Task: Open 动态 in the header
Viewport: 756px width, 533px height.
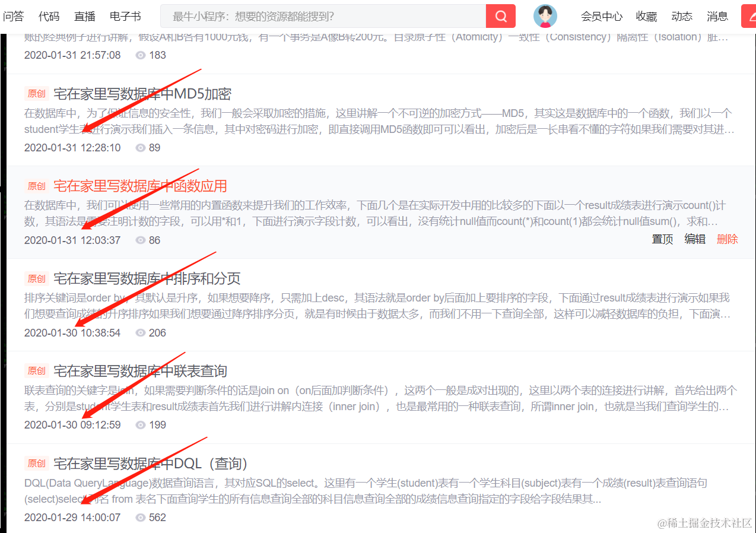Action: pos(682,17)
